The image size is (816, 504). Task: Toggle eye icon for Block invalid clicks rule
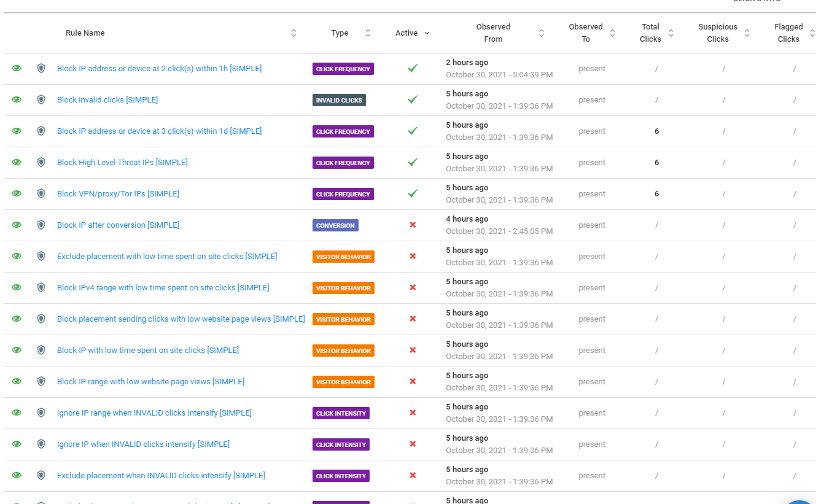point(17,99)
